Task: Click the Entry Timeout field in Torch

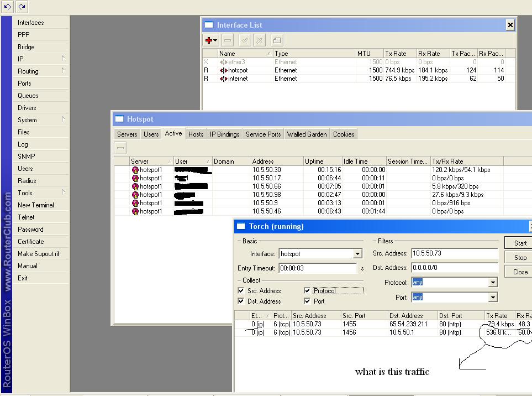Action: point(318,268)
